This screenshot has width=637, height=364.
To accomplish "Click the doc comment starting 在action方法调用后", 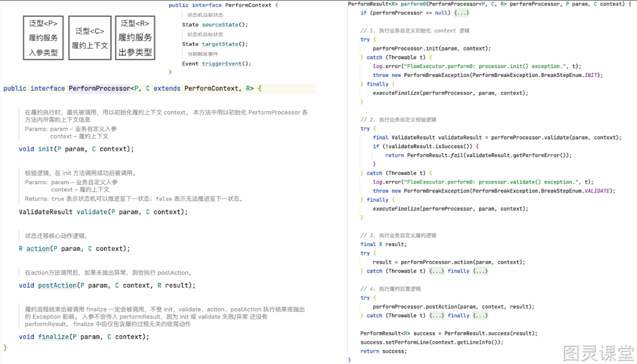I will point(110,273).
